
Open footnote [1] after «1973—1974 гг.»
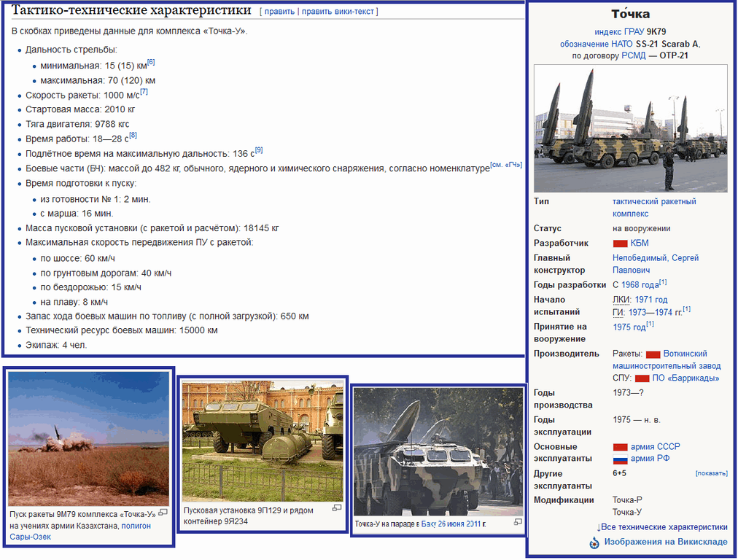687,309
